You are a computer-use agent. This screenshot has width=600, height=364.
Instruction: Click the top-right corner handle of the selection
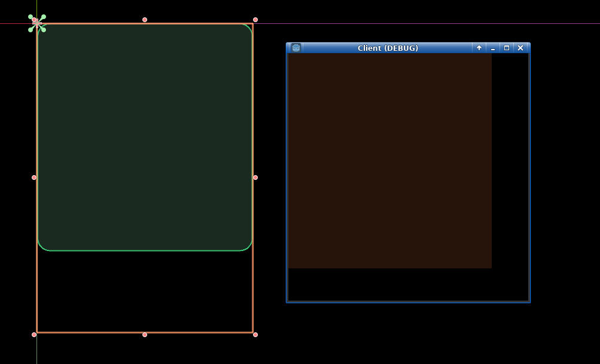(x=255, y=20)
